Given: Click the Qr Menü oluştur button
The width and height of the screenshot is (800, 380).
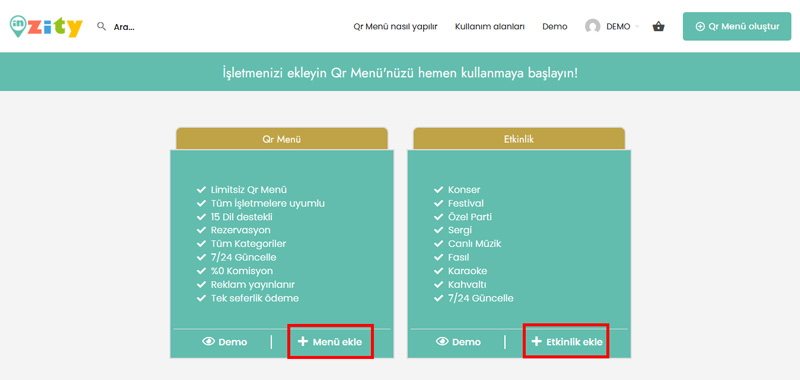Looking at the screenshot, I should tap(737, 27).
